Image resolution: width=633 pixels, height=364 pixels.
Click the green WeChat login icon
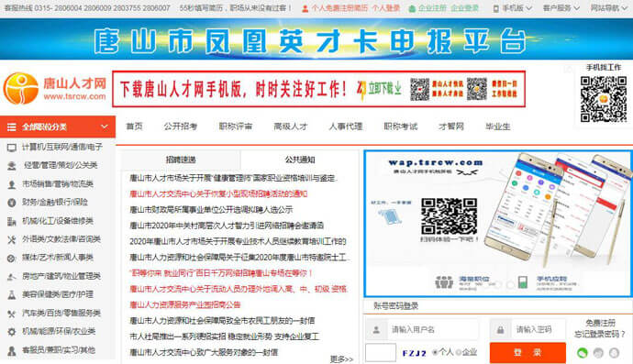(583, 353)
